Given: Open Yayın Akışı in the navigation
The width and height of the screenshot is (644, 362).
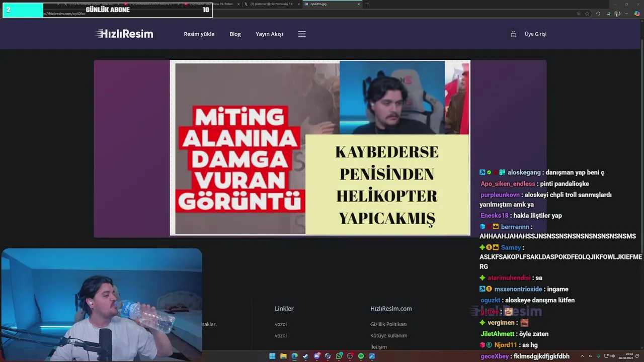Looking at the screenshot, I should pos(269,34).
